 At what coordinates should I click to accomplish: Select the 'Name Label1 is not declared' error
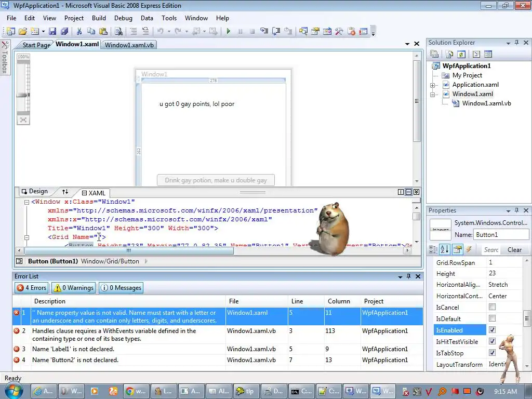tap(218, 349)
